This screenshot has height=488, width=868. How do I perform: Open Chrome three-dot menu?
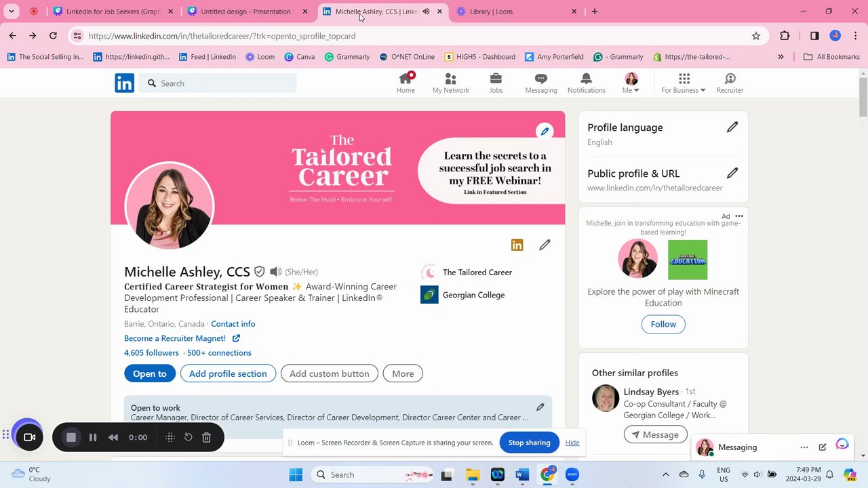[856, 36]
